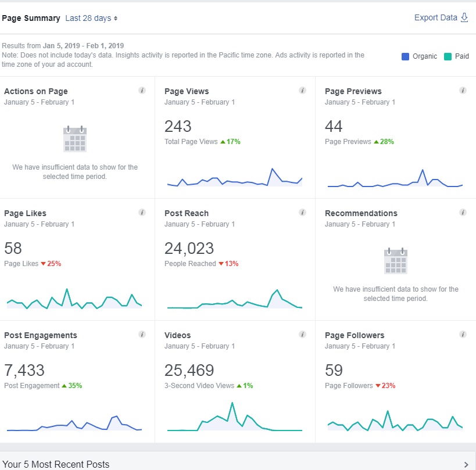This screenshot has width=476, height=470.
Task: Select the Page Followers 59 count
Action: [334, 370]
